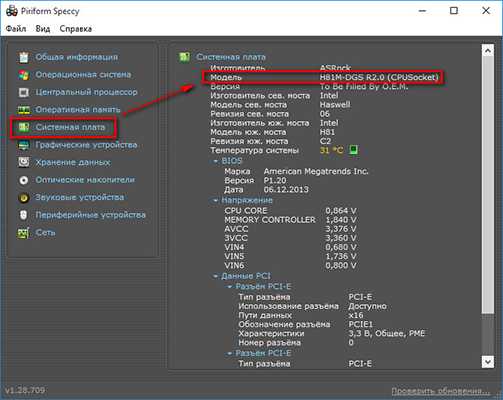Click the 31 °C temperature value

331,150
